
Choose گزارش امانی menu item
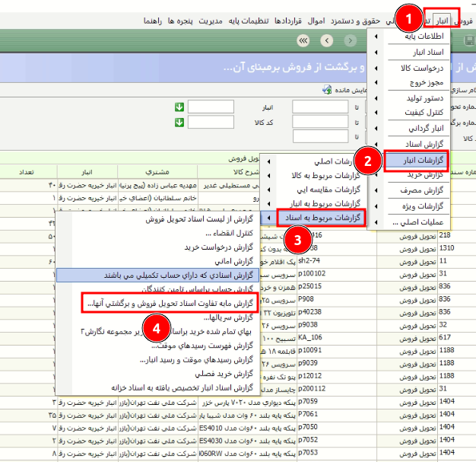[x=157, y=261]
